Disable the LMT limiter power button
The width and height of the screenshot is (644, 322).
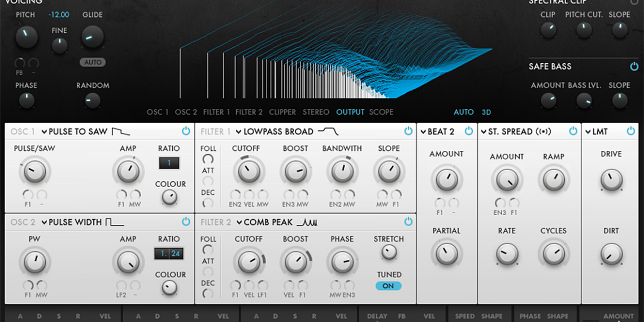click(x=631, y=131)
